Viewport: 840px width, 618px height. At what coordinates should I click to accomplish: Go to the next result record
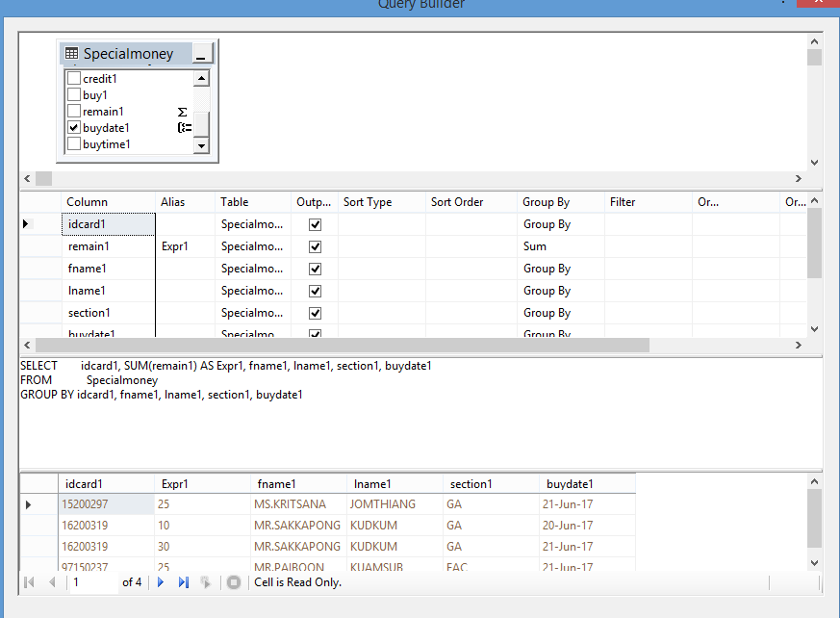pyautogui.click(x=161, y=582)
